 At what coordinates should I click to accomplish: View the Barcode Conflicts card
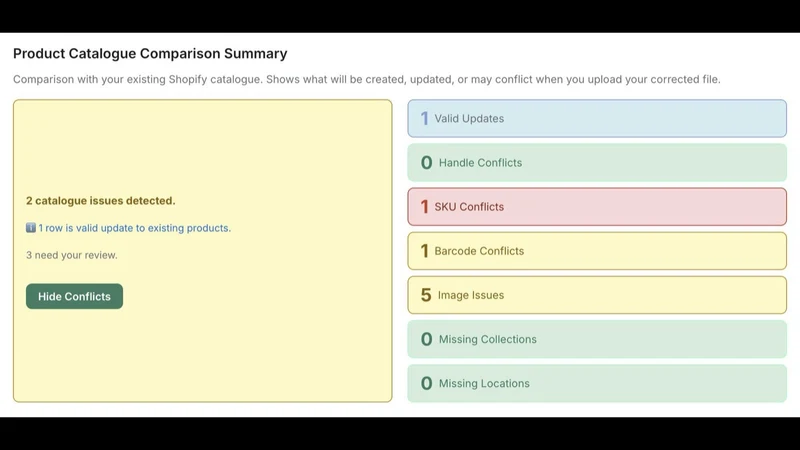coord(597,251)
